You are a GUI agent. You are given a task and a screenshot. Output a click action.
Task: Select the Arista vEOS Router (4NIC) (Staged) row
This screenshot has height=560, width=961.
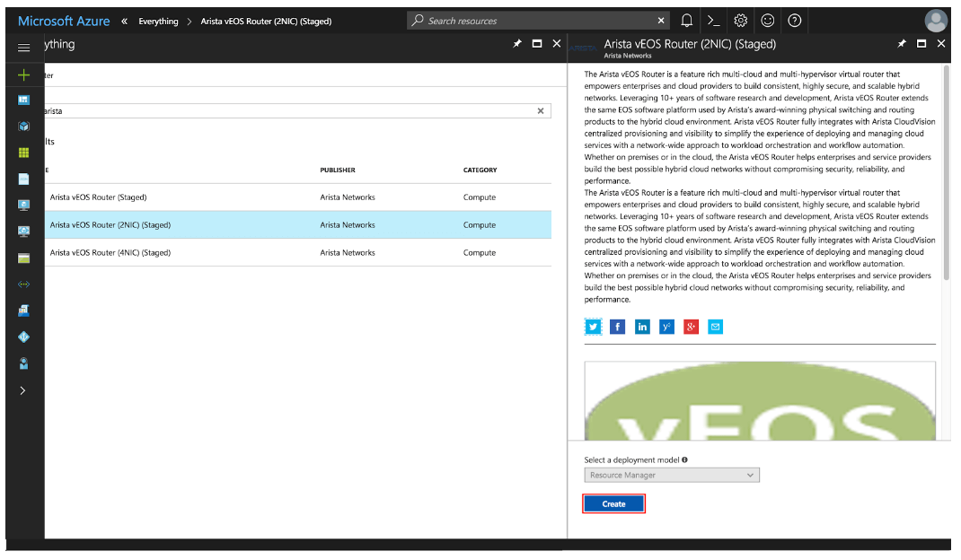coord(298,252)
